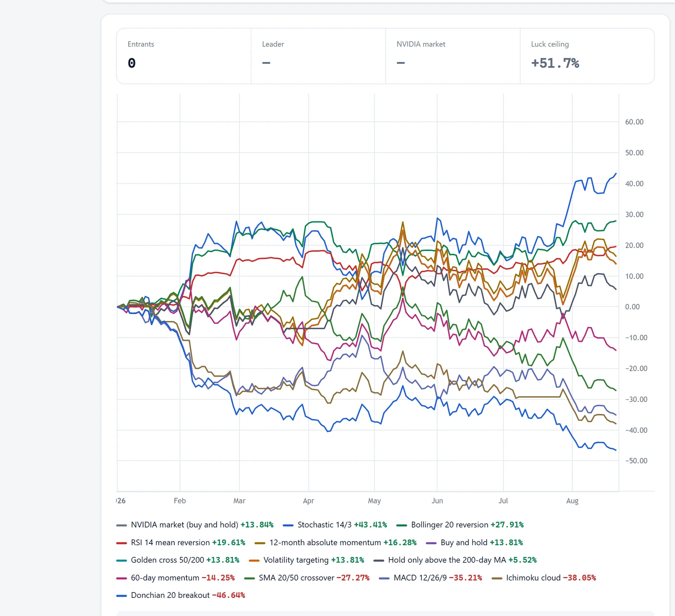Viewport: 675px width, 616px height.
Task: Click the 0.00 value on the vertical axis
Action: tap(632, 307)
